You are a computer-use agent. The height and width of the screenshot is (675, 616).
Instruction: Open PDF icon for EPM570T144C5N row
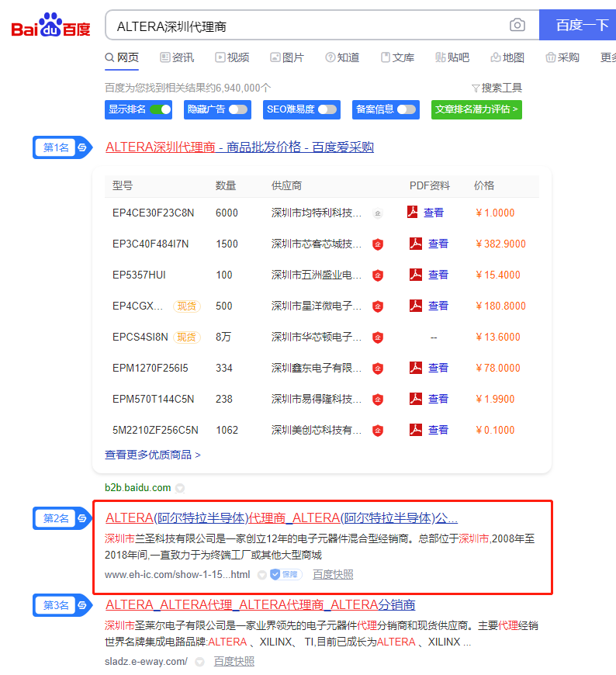coord(415,399)
